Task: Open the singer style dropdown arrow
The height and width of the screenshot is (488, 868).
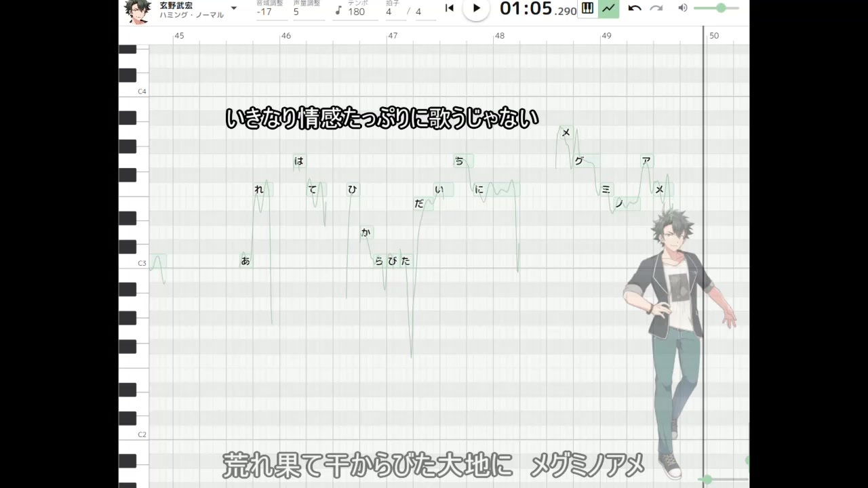Action: (x=234, y=8)
